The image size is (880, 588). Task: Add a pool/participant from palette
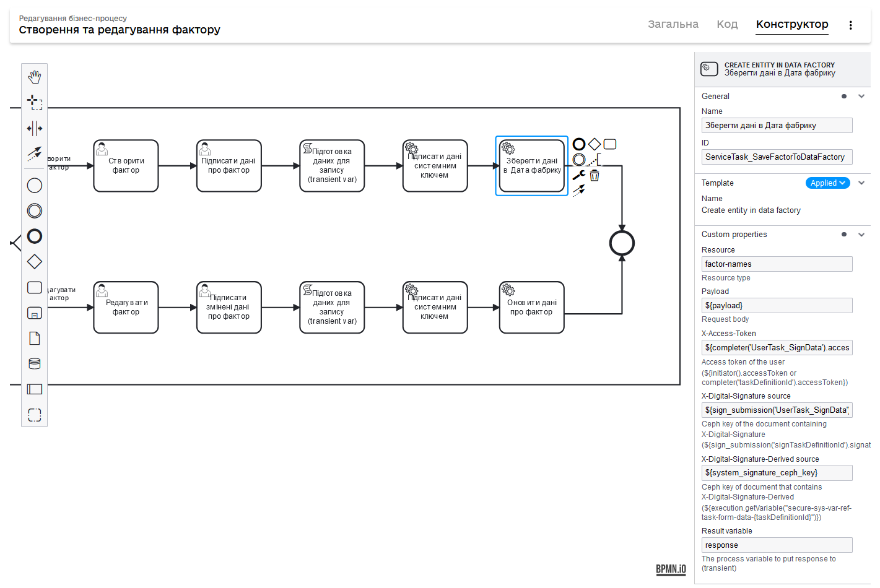pos(35,389)
